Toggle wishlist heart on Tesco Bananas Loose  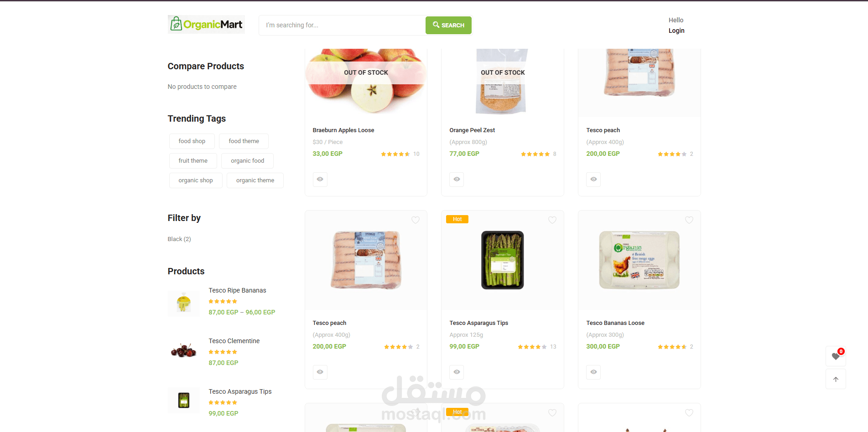pos(689,220)
